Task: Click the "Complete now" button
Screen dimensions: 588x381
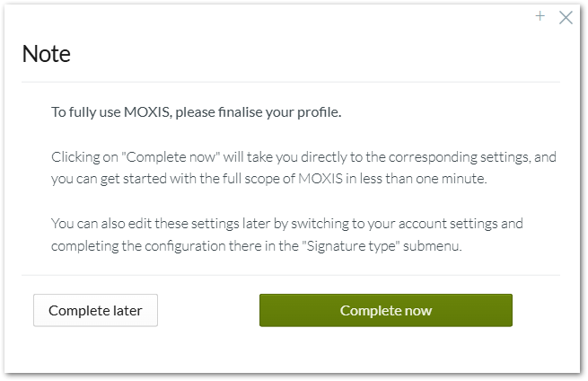Action: 385,311
